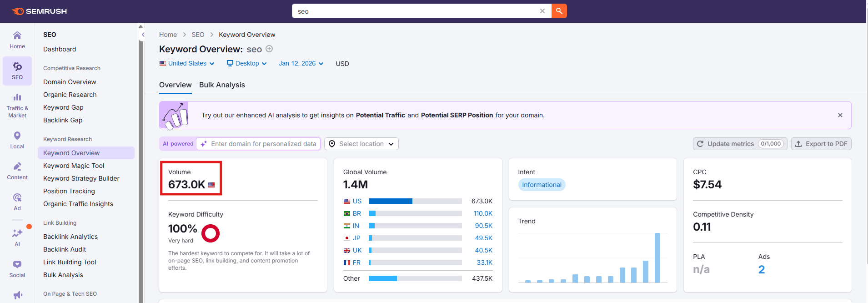Click the 90.5K India volume value

[x=484, y=226]
